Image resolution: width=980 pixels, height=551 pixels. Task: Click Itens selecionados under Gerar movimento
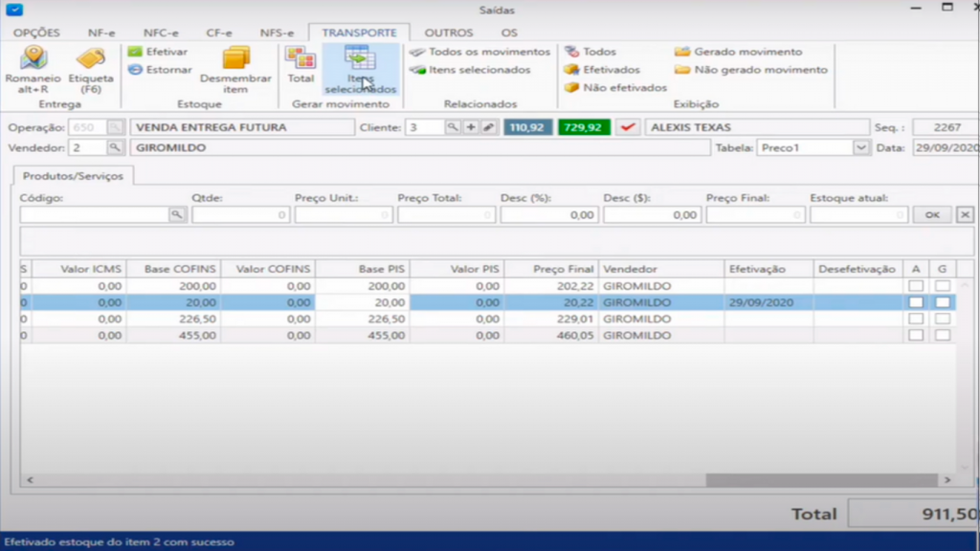tap(360, 59)
